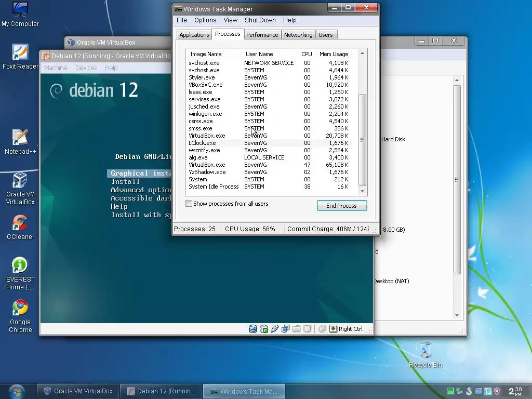Click the Debian VM window title bar icon
Image resolution: width=532 pixels, height=399 pixels.
tap(46, 56)
